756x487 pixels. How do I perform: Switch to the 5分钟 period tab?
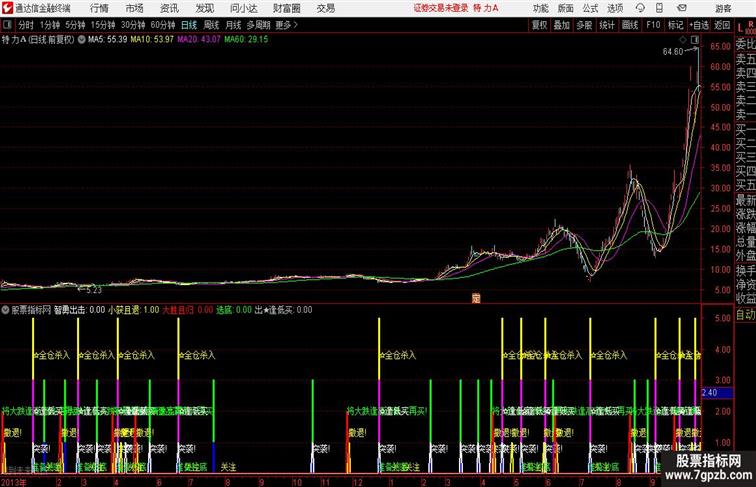(x=75, y=25)
